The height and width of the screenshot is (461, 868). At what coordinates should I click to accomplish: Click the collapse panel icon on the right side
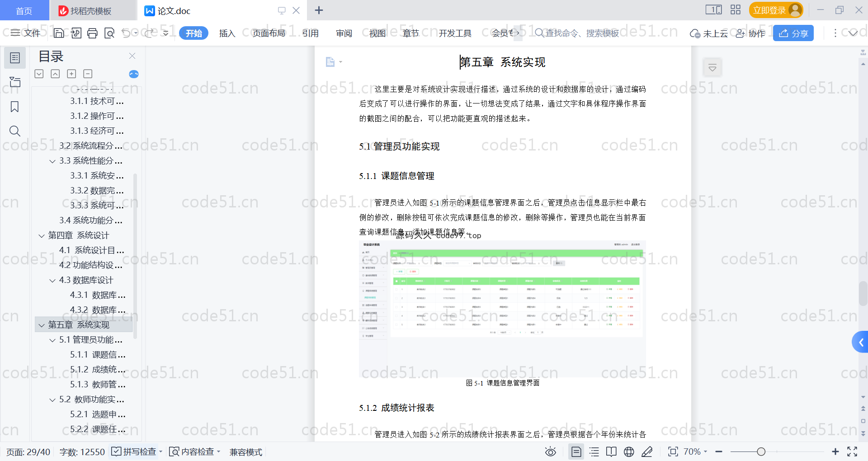click(712, 68)
